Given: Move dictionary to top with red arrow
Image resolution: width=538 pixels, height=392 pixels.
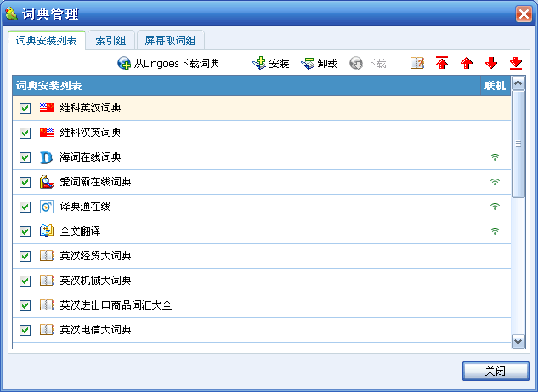Looking at the screenshot, I should (442, 63).
